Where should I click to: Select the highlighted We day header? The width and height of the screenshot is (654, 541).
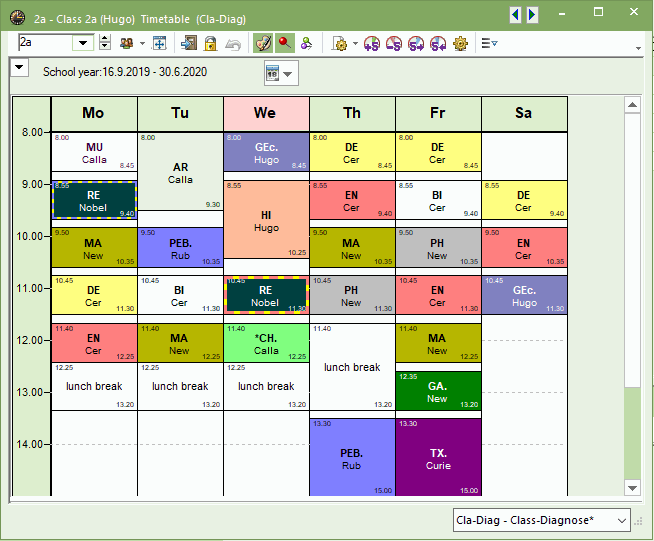[x=267, y=114]
